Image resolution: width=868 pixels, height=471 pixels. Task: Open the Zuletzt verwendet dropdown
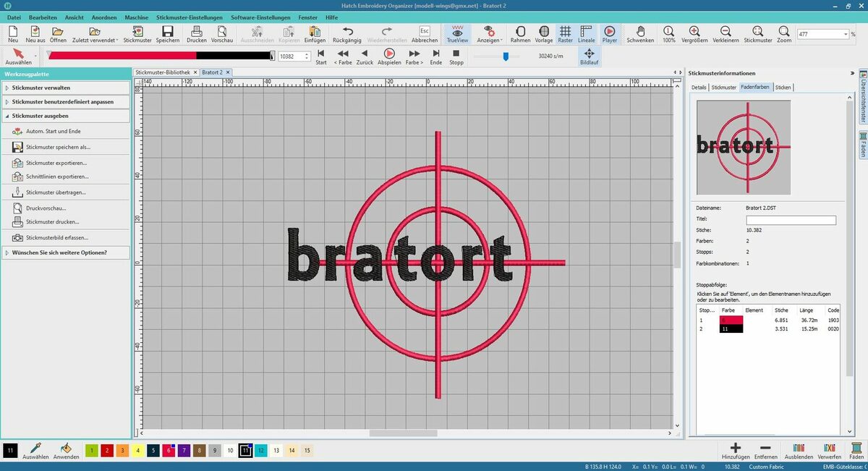(95, 35)
